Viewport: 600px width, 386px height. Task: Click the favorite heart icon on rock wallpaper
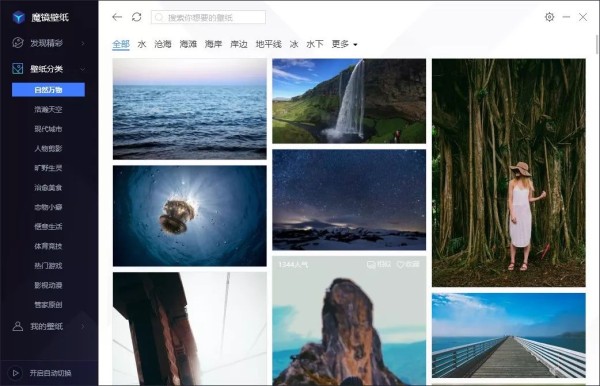pyautogui.click(x=400, y=264)
